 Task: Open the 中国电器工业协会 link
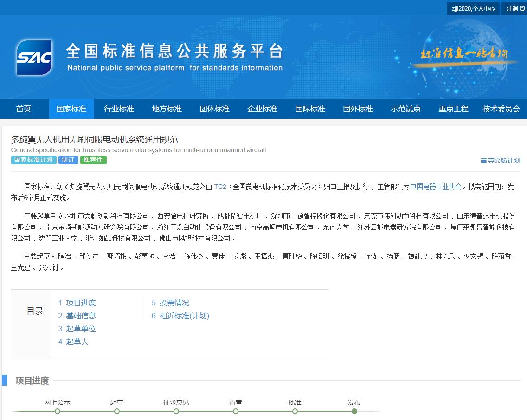pyautogui.click(x=436, y=187)
